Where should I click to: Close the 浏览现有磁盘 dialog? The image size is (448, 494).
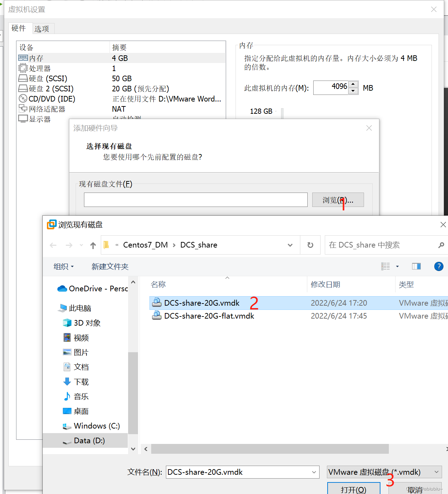(x=443, y=224)
